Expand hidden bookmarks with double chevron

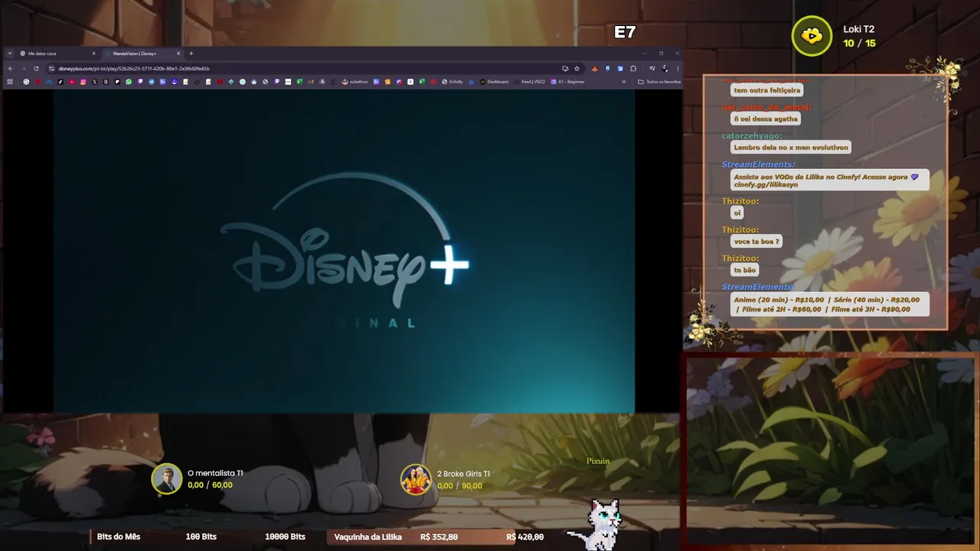pos(624,81)
